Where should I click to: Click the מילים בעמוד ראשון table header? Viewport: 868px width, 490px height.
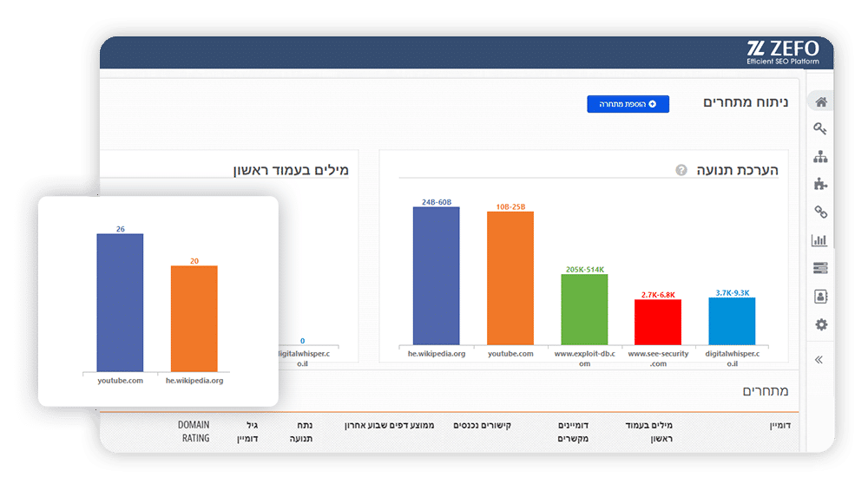pyautogui.click(x=648, y=431)
